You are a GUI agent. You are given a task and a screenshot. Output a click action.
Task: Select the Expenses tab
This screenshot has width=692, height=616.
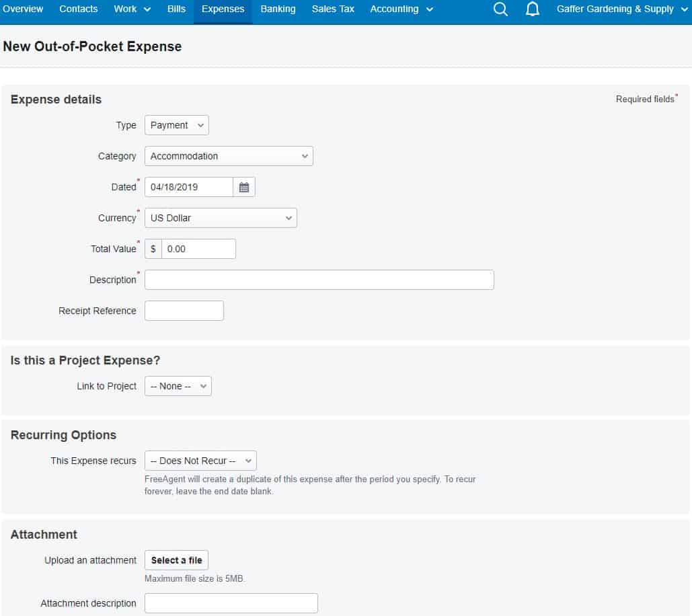point(223,9)
